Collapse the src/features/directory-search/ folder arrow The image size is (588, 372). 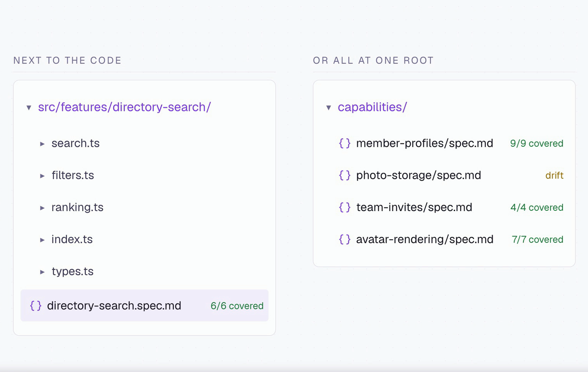tap(29, 107)
